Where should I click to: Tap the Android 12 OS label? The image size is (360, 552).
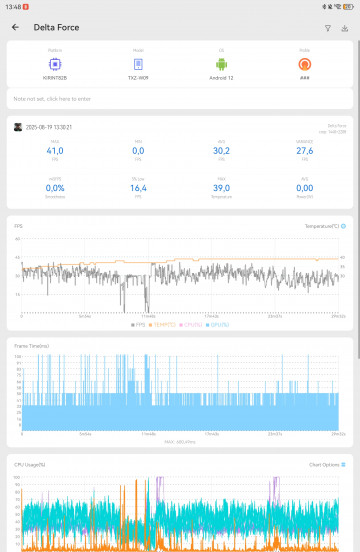coord(221,78)
